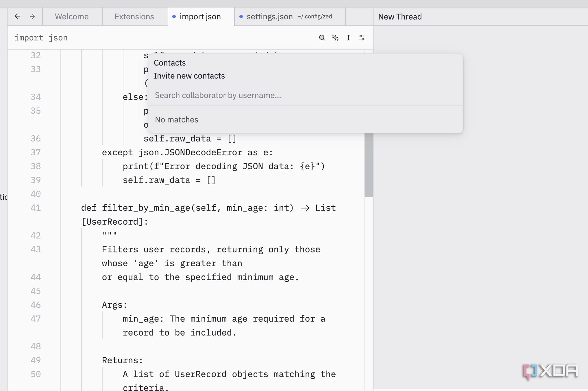
Task: Go forward with the right arrow icon
Action: [x=32, y=16]
